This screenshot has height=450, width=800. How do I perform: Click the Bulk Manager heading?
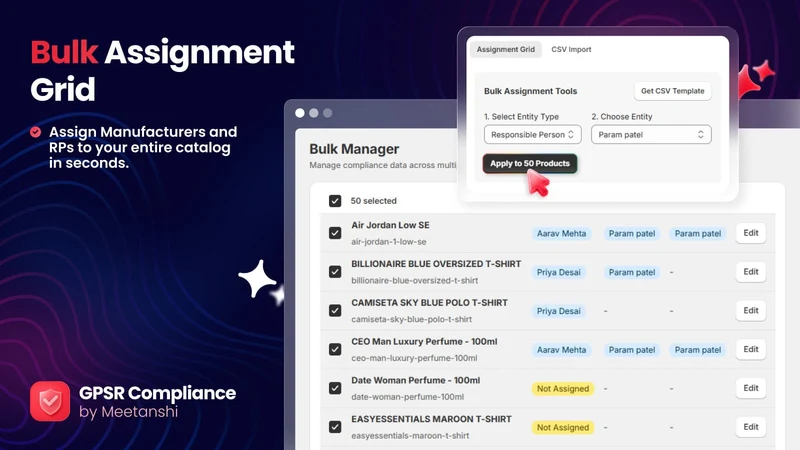point(354,149)
